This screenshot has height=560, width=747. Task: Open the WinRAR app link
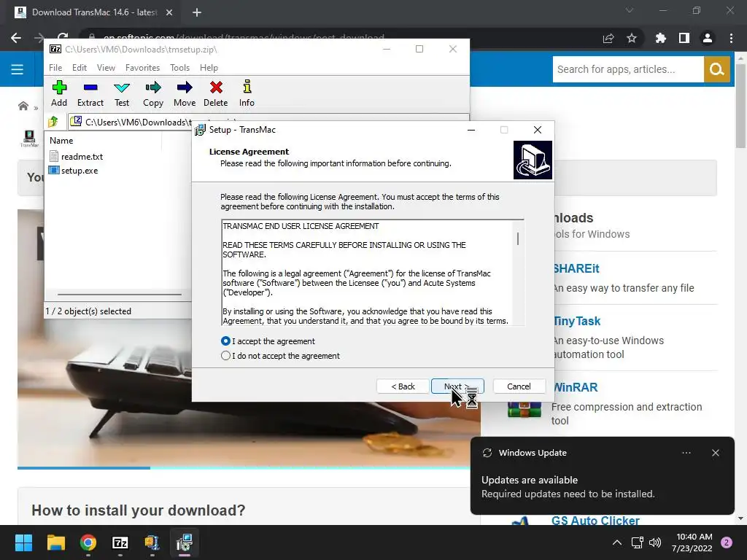pyautogui.click(x=575, y=387)
